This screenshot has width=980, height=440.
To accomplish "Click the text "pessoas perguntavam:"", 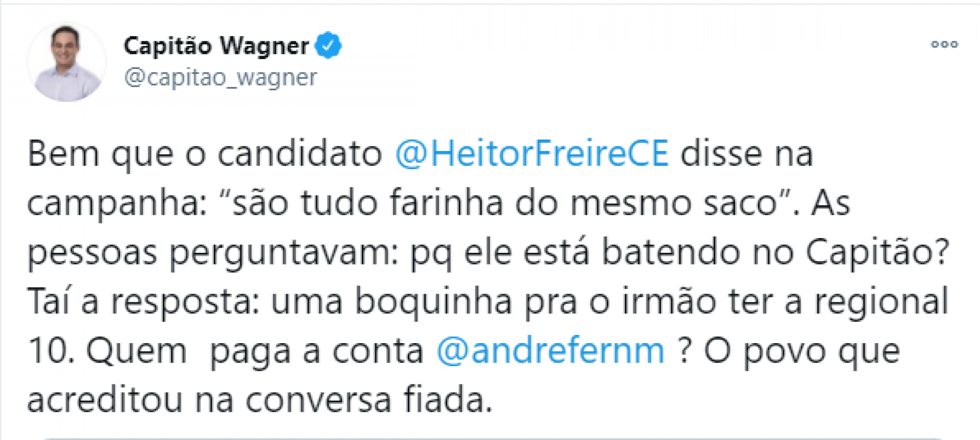I will 213,252.
